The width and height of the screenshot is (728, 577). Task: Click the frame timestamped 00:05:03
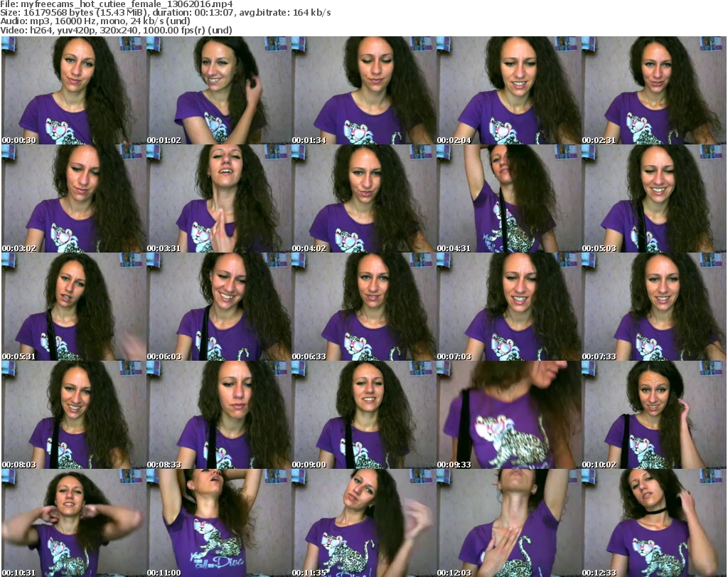point(653,198)
